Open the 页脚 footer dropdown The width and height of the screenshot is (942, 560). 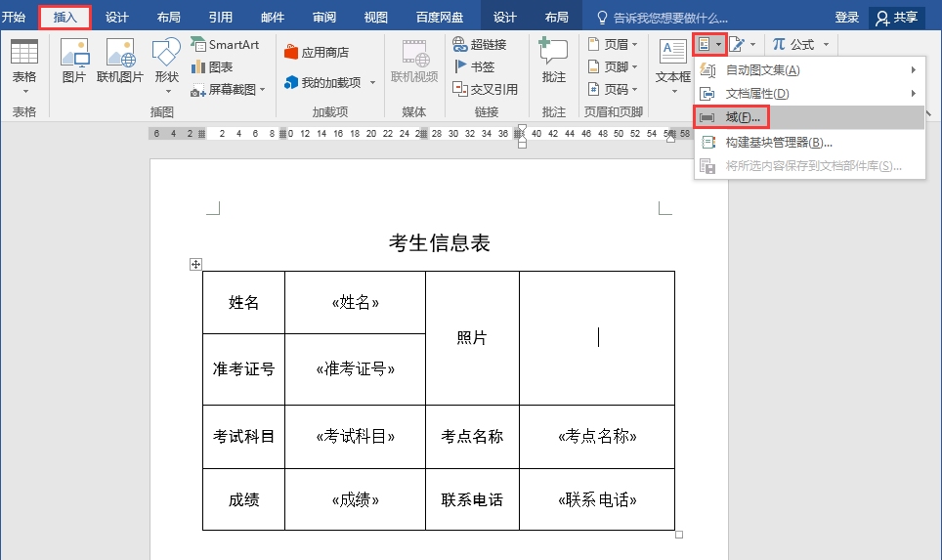point(613,66)
